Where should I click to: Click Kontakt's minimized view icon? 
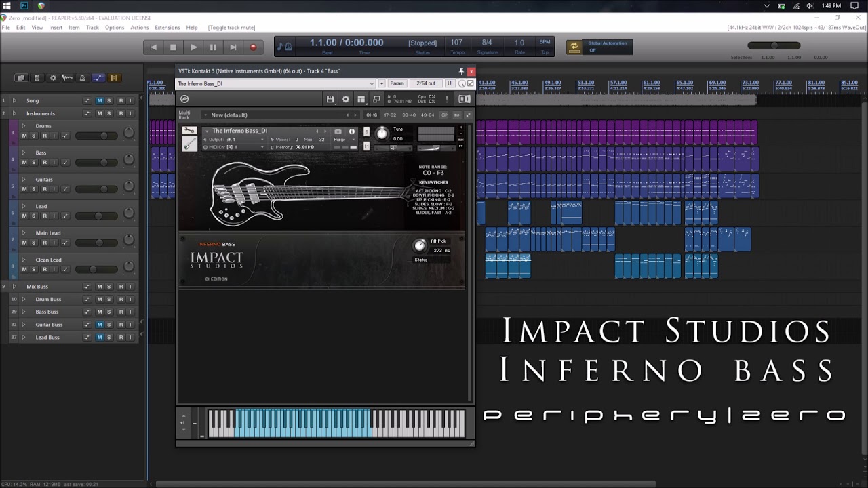[376, 99]
